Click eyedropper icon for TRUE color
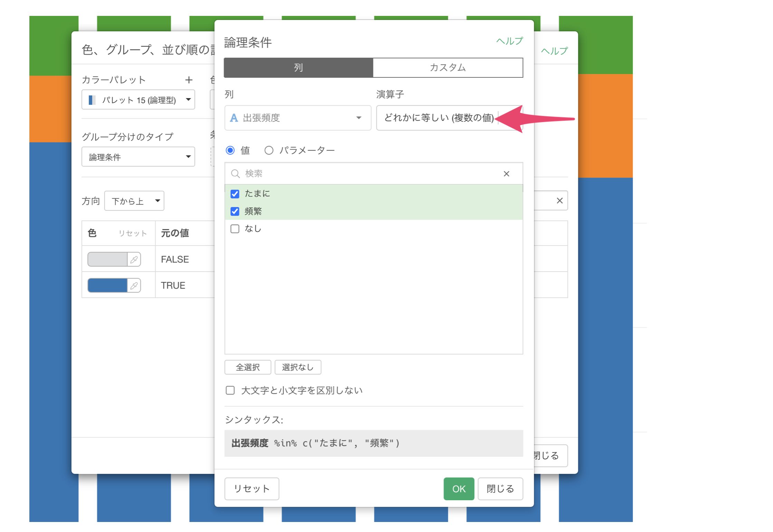 pos(134,286)
